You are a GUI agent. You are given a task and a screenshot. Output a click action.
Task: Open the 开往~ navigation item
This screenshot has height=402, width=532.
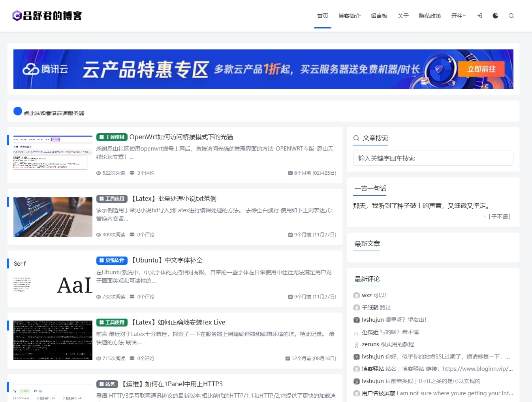(x=459, y=16)
